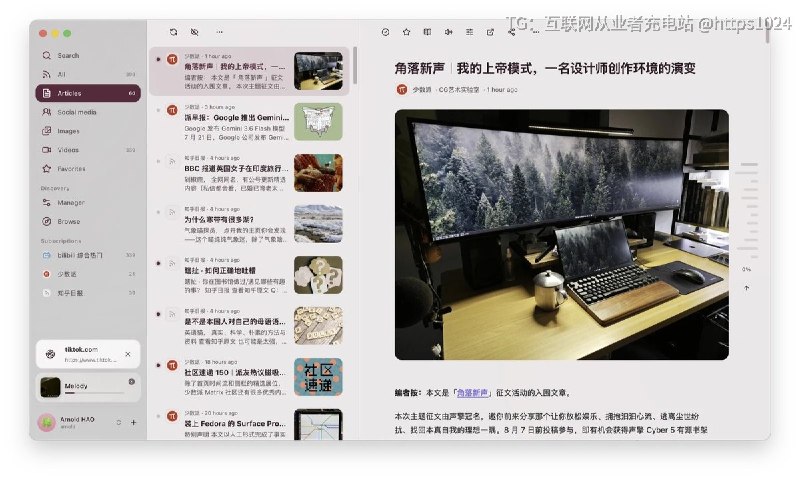Click the list/summary icon in article toolbar
Image resolution: width=800 pixels, height=479 pixels.
tap(469, 32)
